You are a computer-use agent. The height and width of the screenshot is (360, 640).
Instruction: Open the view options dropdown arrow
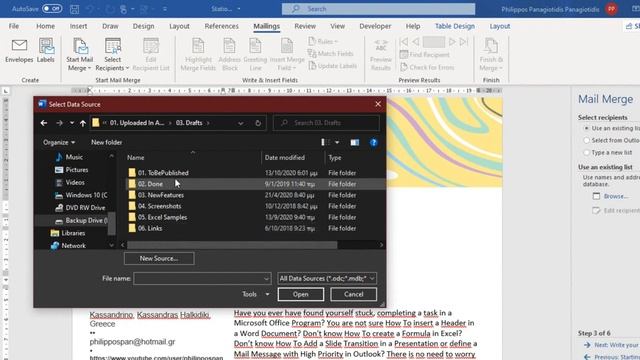337,142
